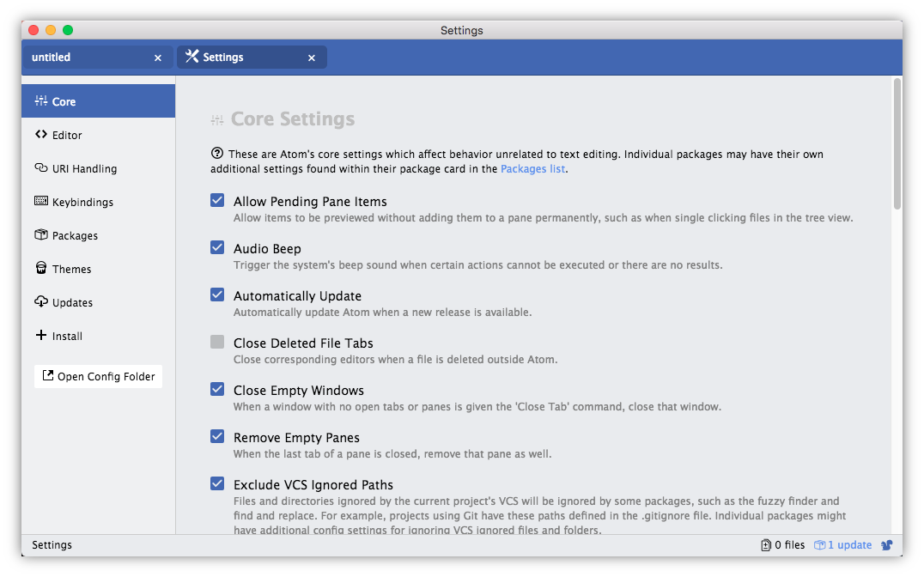Click the settings panel vertical scrollbar
Image resolution: width=924 pixels, height=577 pixels.
(897, 143)
